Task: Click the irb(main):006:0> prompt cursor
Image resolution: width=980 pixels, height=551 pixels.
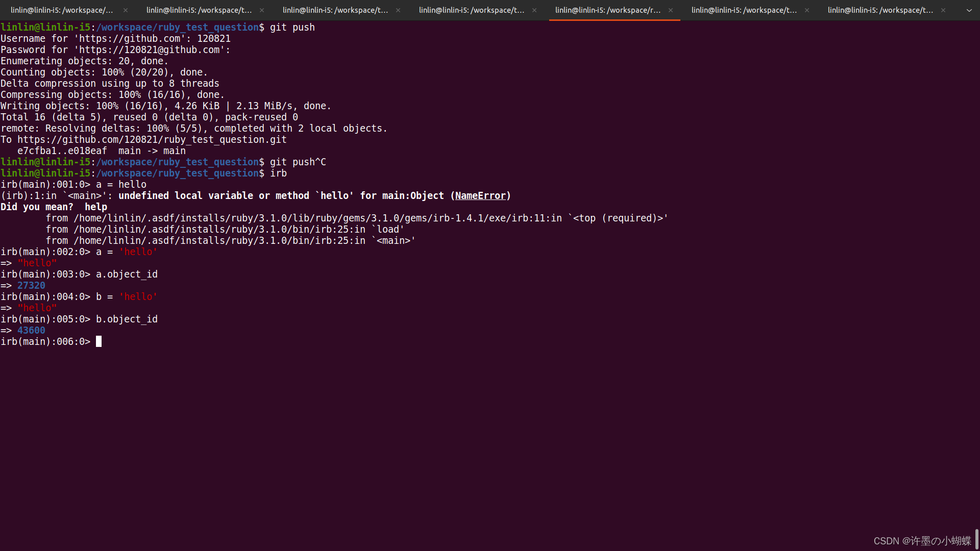Action: 99,342
